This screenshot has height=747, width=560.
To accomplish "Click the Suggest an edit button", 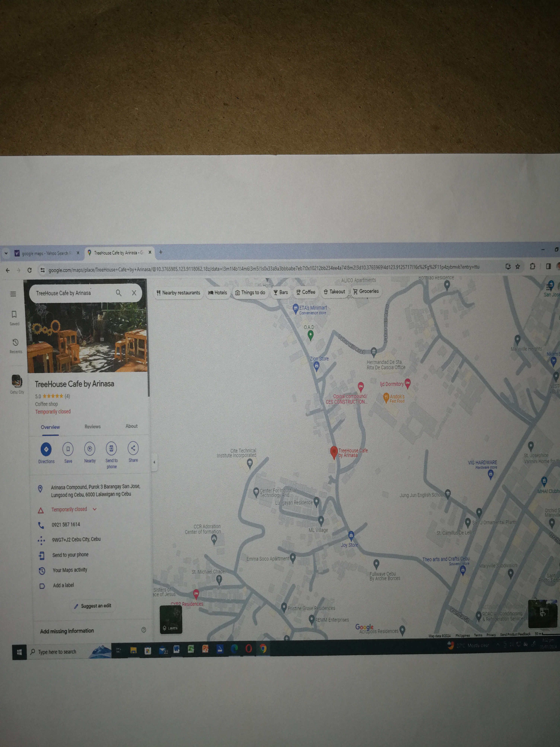I will [93, 606].
